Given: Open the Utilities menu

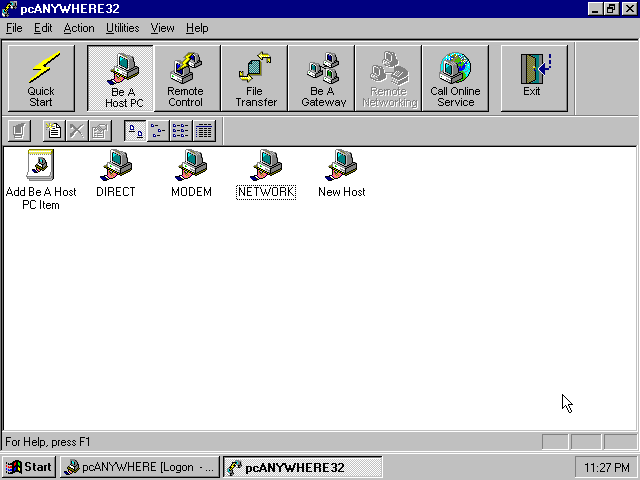Looking at the screenshot, I should pos(122,28).
